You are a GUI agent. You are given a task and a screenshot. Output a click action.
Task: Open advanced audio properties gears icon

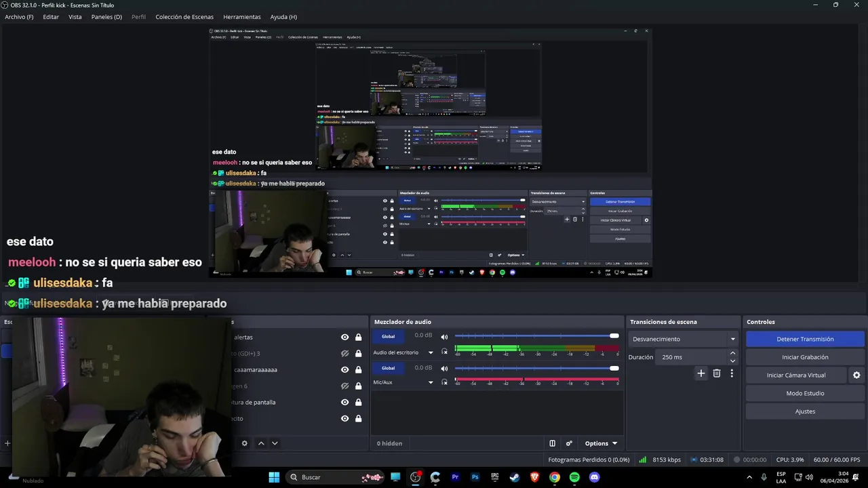point(569,443)
